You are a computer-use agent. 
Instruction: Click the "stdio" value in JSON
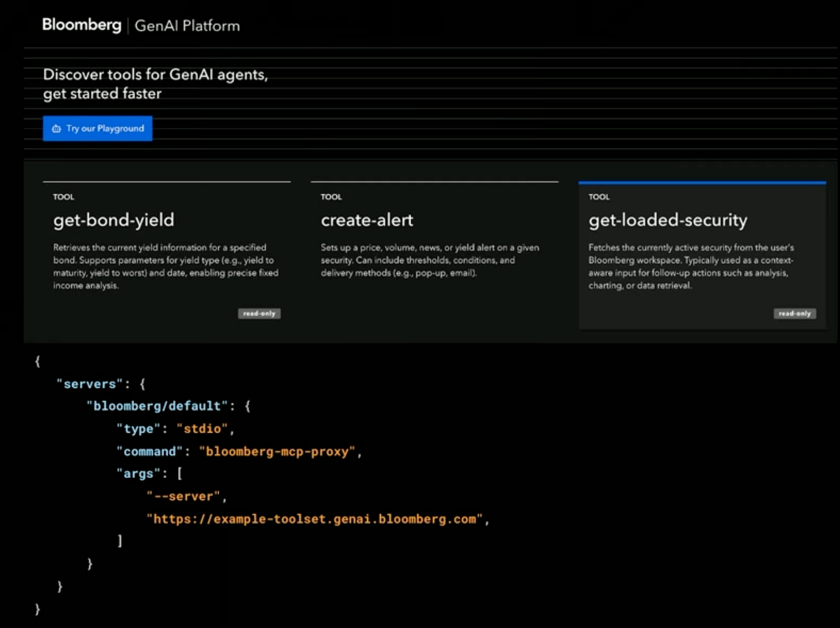(202, 428)
